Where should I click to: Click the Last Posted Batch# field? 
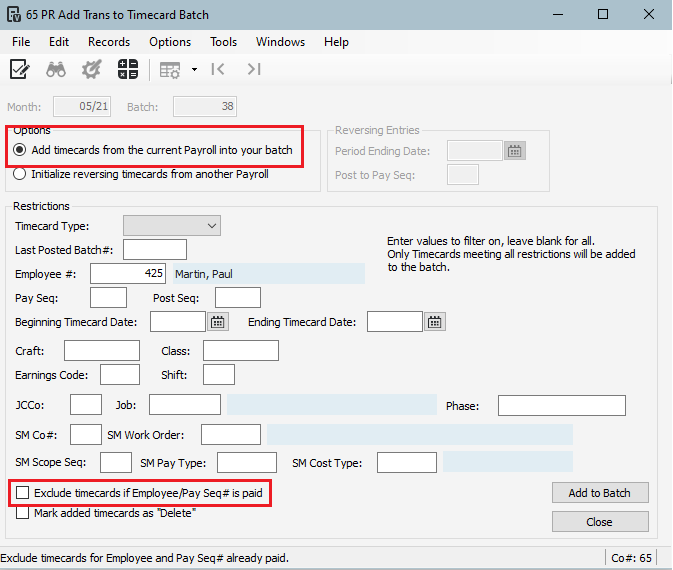[155, 249]
